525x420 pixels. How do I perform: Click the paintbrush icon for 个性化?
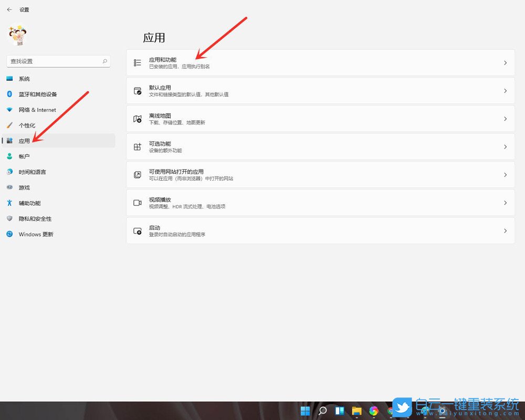pos(9,125)
